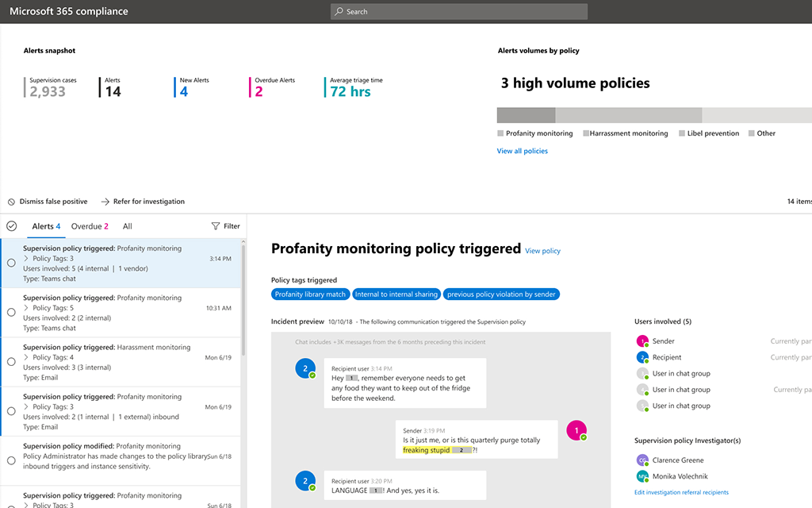
Task: Select the inbound Email alert radio circle
Action: [x=11, y=411]
